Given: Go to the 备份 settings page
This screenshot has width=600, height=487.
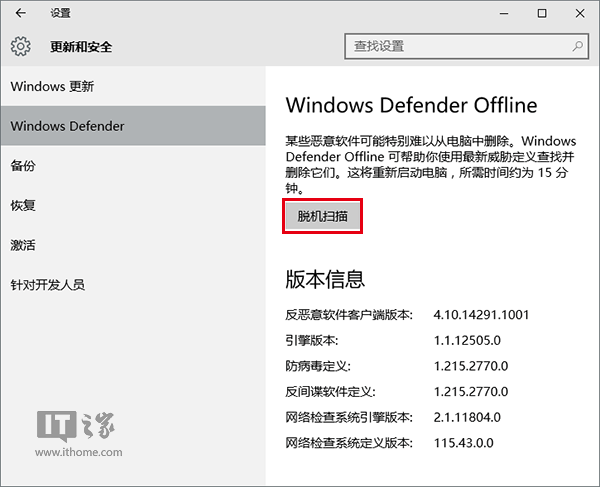Looking at the screenshot, I should (x=23, y=166).
